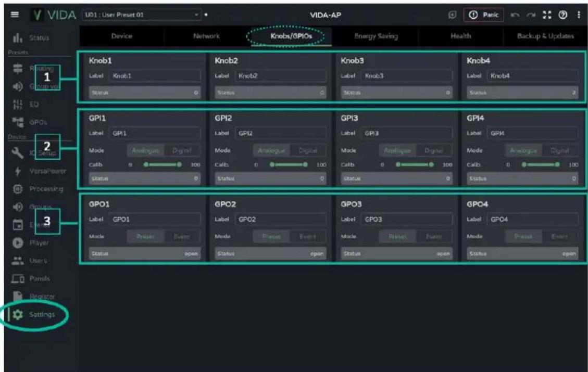Image resolution: width=588 pixels, height=372 pixels.
Task: Open the help question mark icon
Action: click(563, 15)
